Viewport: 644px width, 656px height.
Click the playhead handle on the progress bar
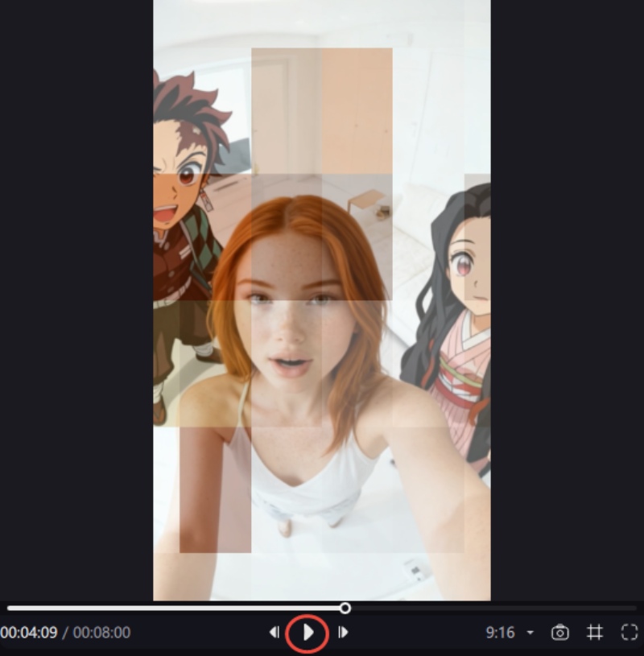pos(345,609)
